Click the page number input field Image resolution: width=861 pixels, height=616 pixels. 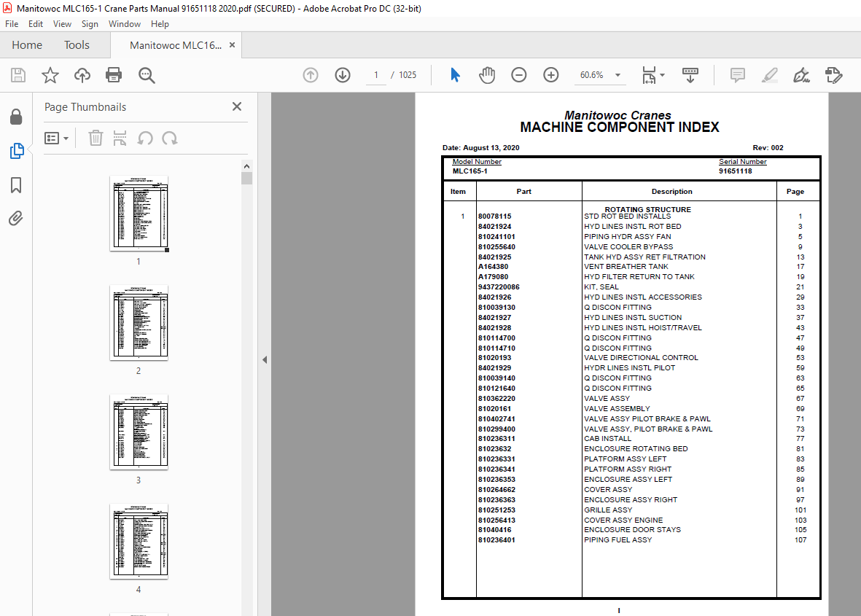pos(376,74)
